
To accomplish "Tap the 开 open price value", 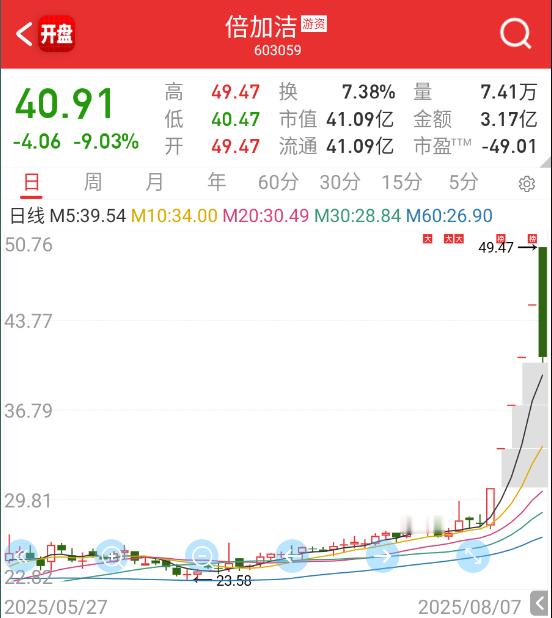I will (235, 146).
